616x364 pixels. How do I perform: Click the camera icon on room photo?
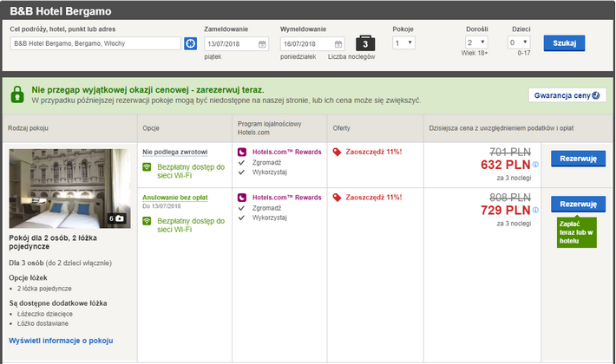tap(120, 218)
